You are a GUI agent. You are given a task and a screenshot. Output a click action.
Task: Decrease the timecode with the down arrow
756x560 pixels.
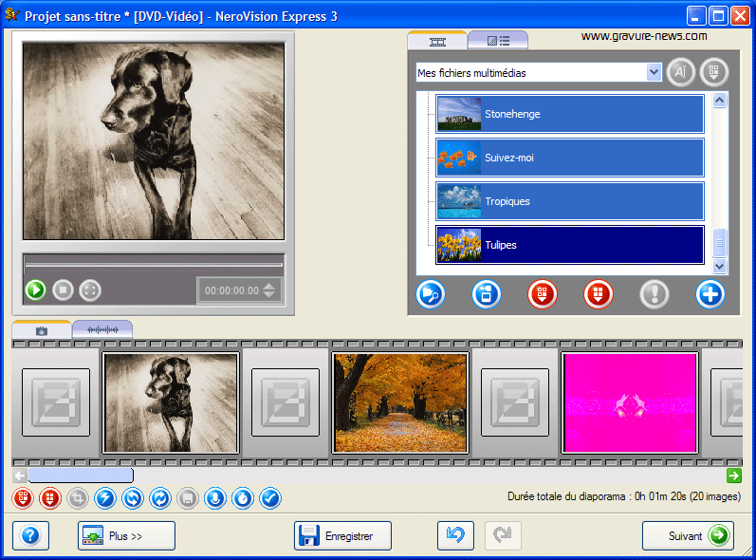pyautogui.click(x=269, y=295)
